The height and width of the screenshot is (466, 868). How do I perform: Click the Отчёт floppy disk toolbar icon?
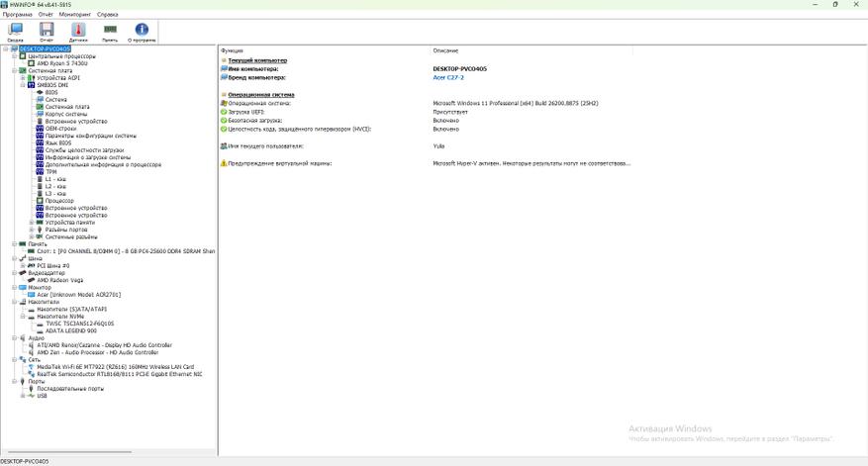click(x=47, y=32)
